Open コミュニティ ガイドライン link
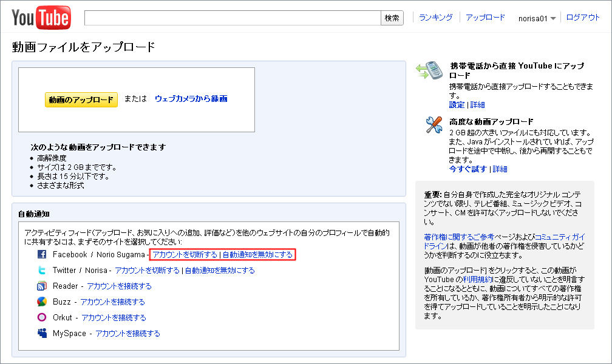The height and width of the screenshot is (364, 612). pyautogui.click(x=560, y=237)
